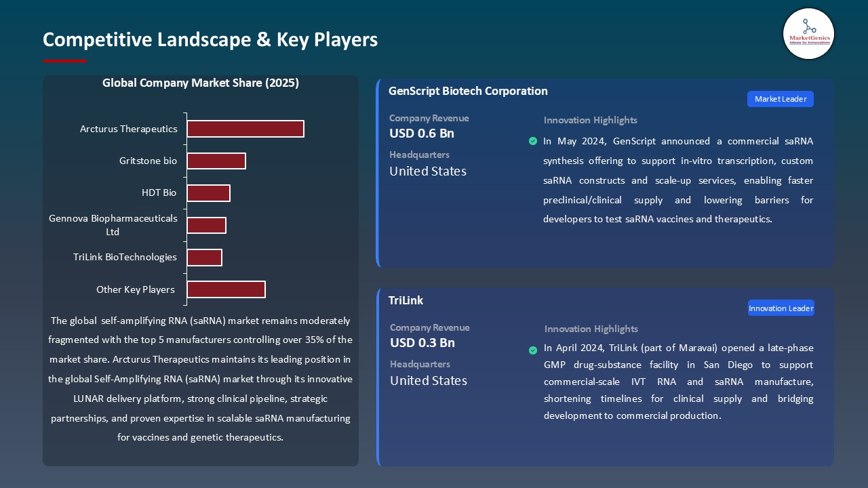Select the Gennova Biopharmaceuticals Ltd label
The height and width of the screenshot is (488, 868).
coord(113,225)
